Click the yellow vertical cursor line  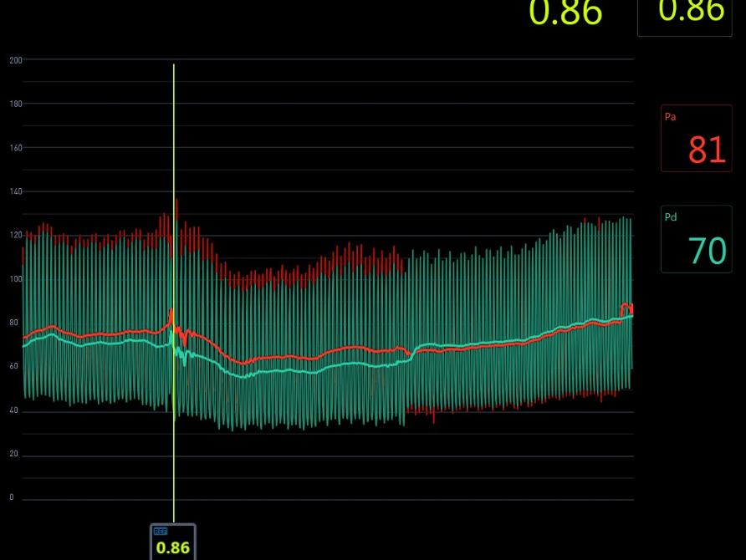click(174, 167)
